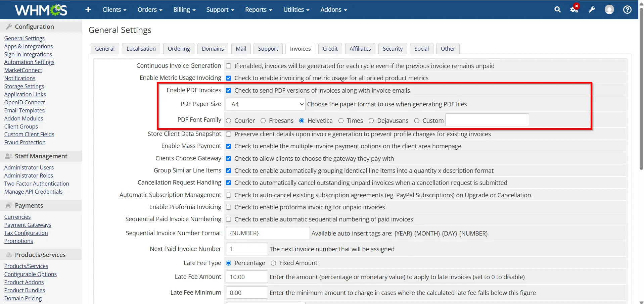
Task: Open the PDF Paper Size dropdown
Action: pos(266,104)
